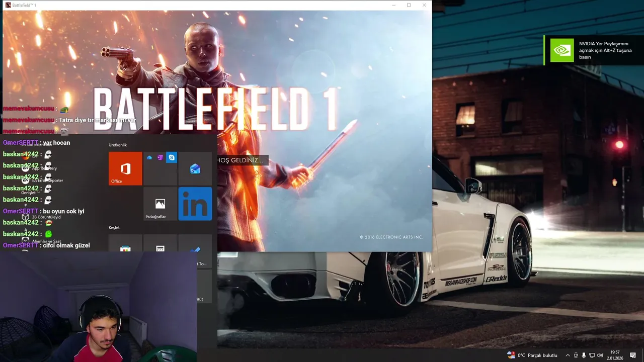Viewport: 644px width, 362px height.
Task: Open the Outlook mail tile
Action: click(195, 168)
